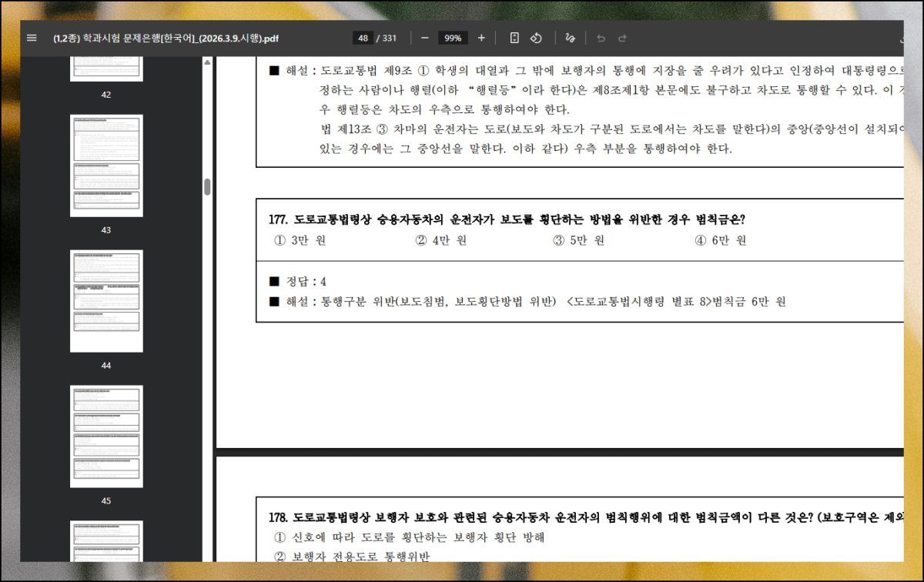Click answer option ① 3만 원

coord(300,240)
